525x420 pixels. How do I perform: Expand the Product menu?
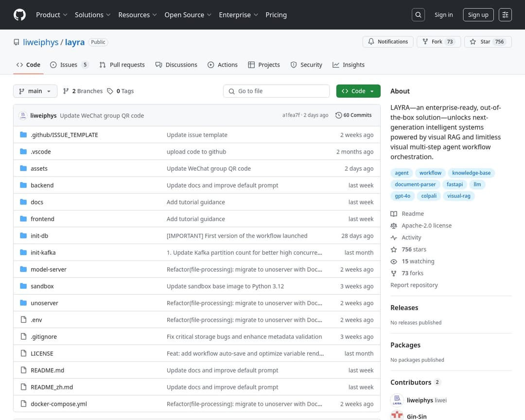pos(52,15)
